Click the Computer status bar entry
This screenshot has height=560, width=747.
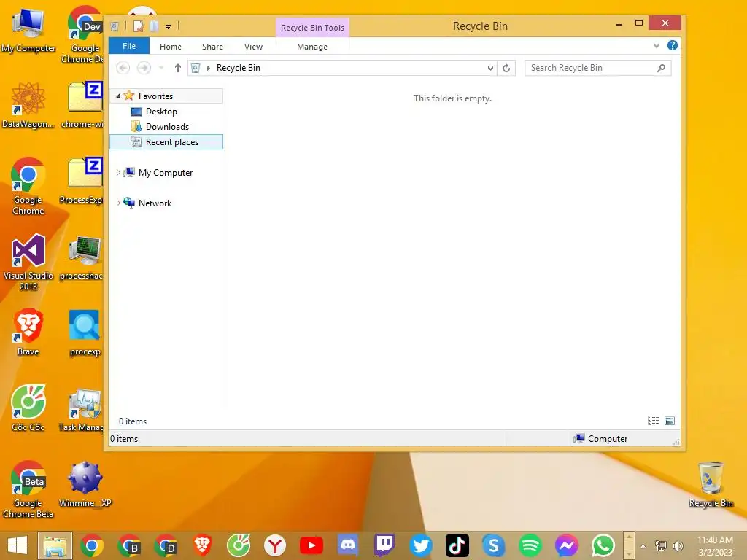click(601, 438)
